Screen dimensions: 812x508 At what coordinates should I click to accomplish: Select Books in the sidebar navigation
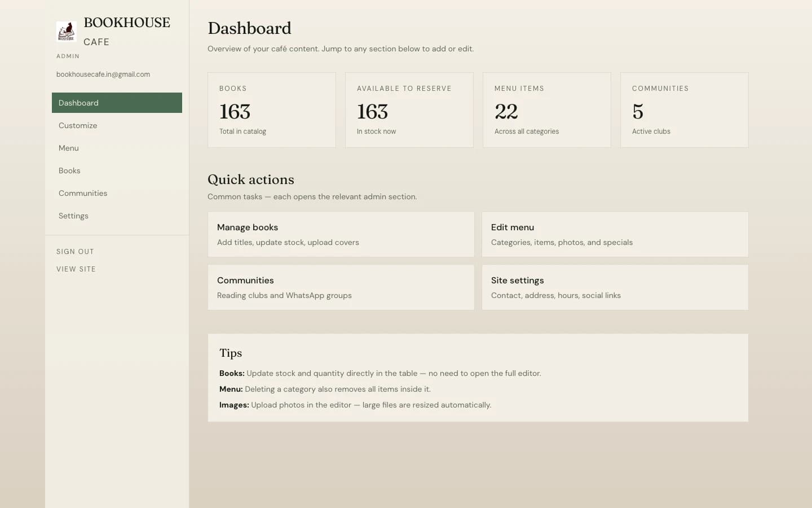pos(117,170)
